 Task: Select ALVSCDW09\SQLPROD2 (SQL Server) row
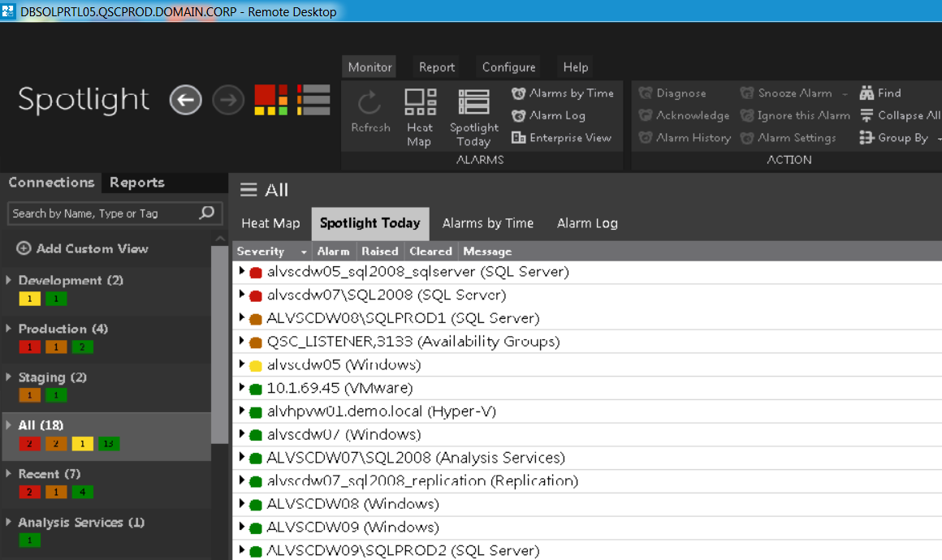click(587, 549)
